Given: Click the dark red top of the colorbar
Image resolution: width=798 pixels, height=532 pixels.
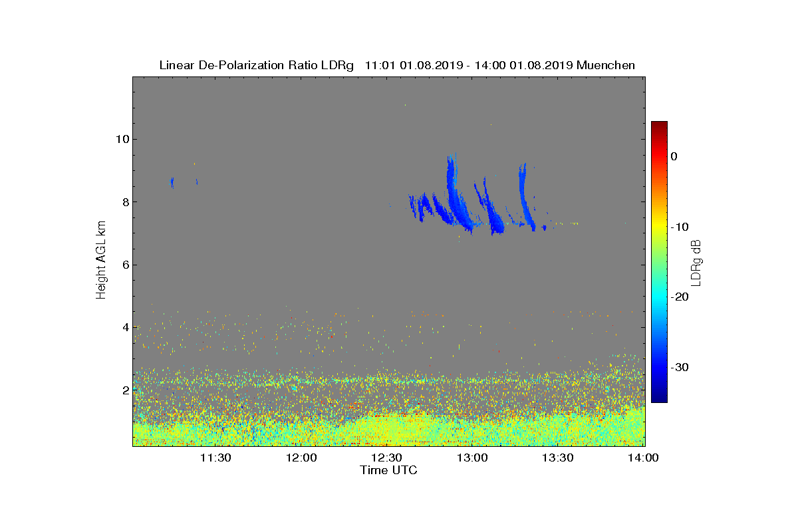Looking at the screenshot, I should click(659, 125).
